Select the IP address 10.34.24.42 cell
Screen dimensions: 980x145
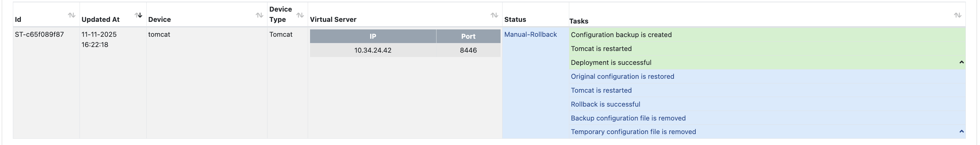tap(372, 50)
